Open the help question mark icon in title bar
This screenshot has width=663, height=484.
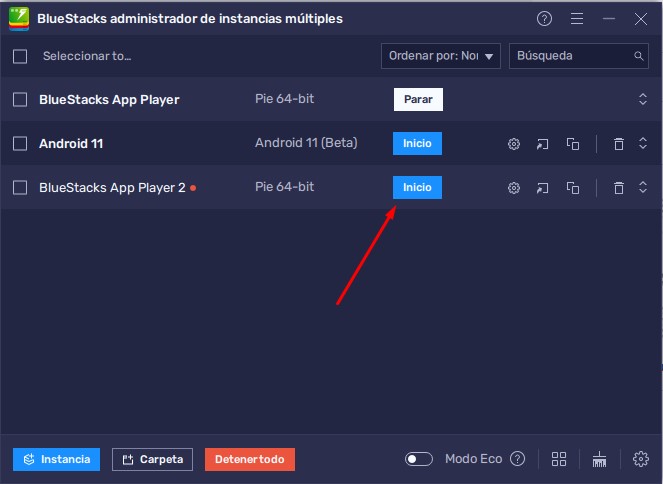(x=544, y=19)
